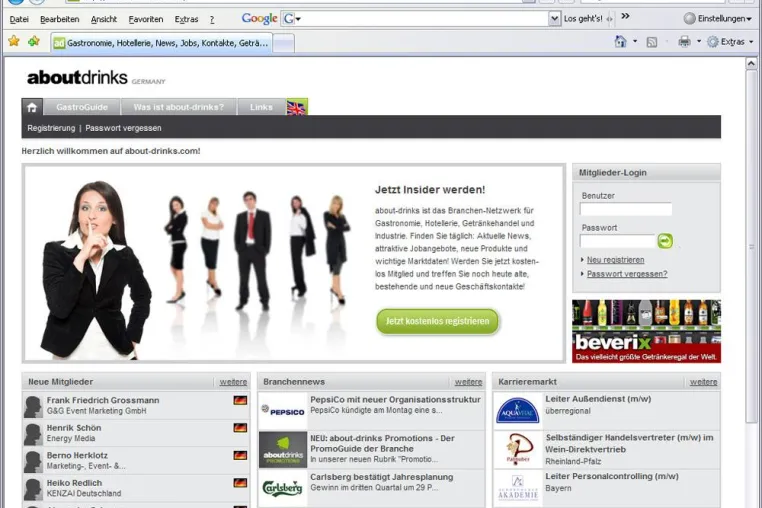Open the Extras menu in menu bar
Viewport: 762px width, 508px height.
click(x=186, y=19)
